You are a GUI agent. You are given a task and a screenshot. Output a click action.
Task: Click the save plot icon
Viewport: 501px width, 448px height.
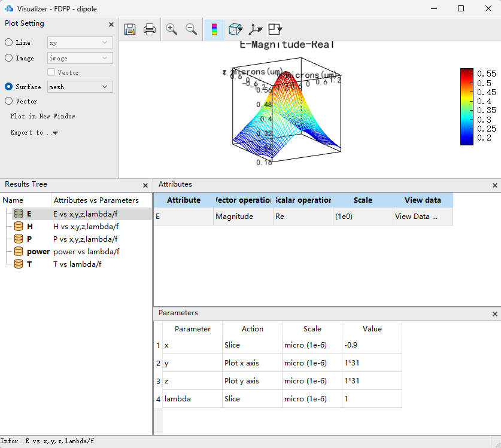[x=130, y=29]
